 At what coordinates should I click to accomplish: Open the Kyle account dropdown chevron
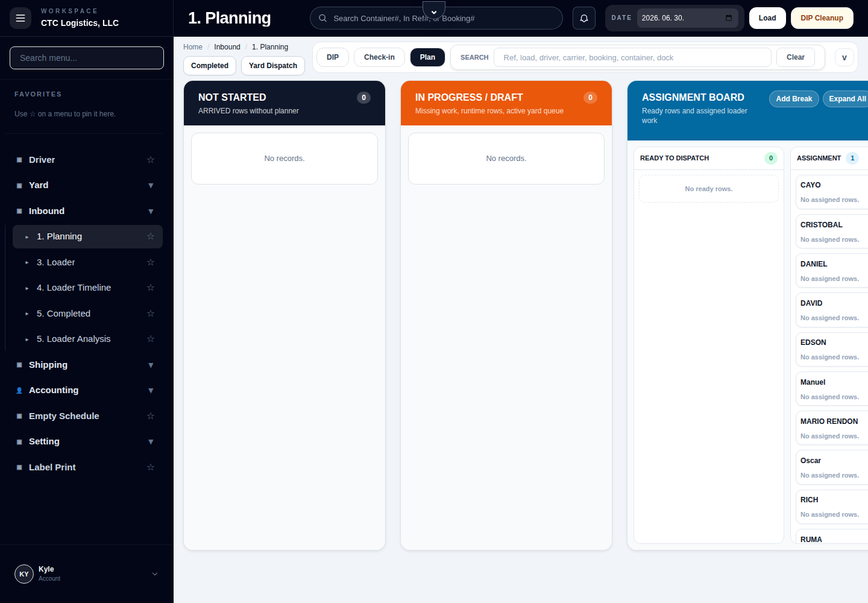pos(155,574)
